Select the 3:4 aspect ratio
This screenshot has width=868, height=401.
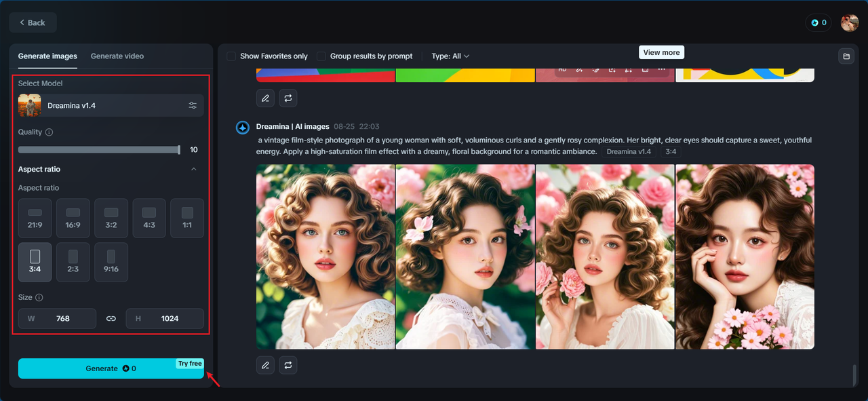click(35, 262)
